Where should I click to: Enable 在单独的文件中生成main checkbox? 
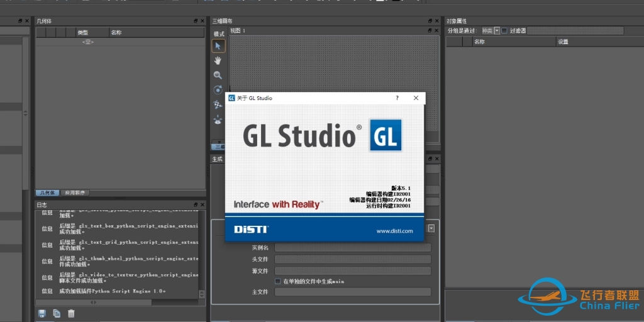[x=277, y=281]
